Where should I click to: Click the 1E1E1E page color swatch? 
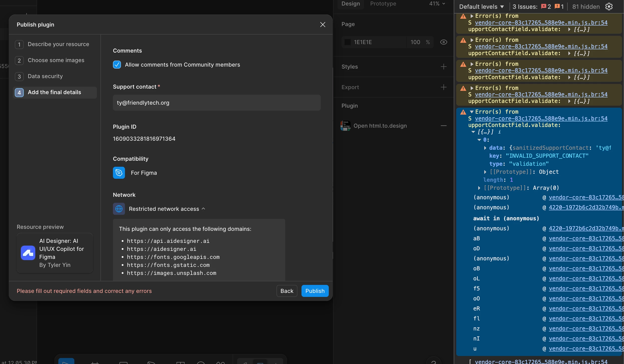click(348, 42)
